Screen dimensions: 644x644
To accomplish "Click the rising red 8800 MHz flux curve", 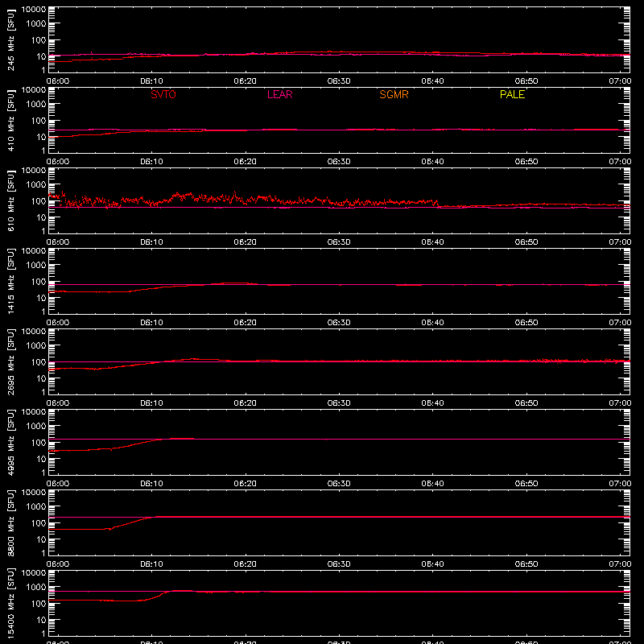I will tap(131, 522).
